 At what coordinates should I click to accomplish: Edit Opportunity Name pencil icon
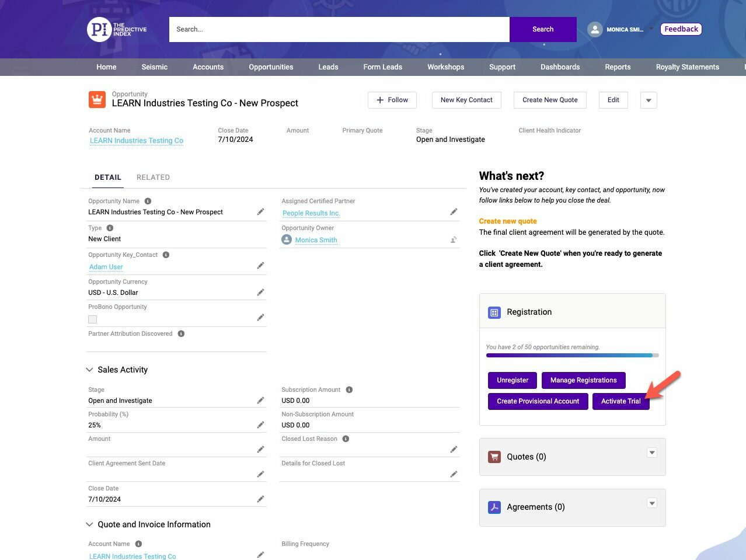260,212
